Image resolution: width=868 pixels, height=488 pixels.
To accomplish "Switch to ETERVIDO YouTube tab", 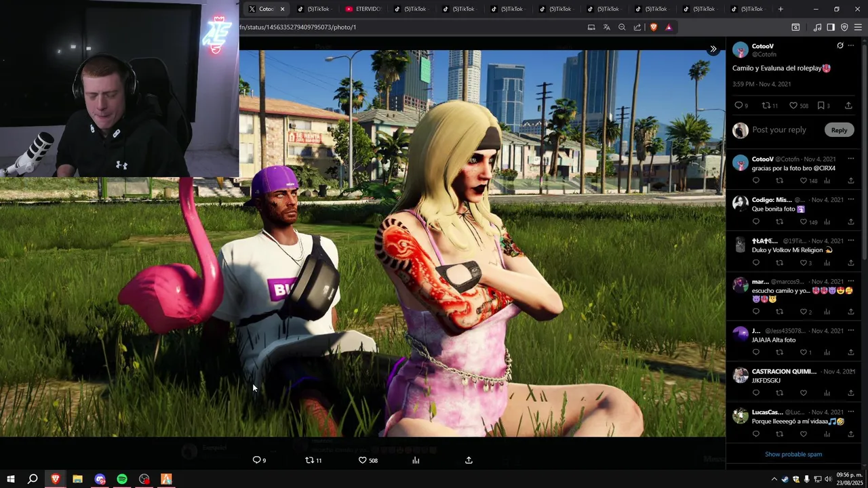I will click(363, 9).
